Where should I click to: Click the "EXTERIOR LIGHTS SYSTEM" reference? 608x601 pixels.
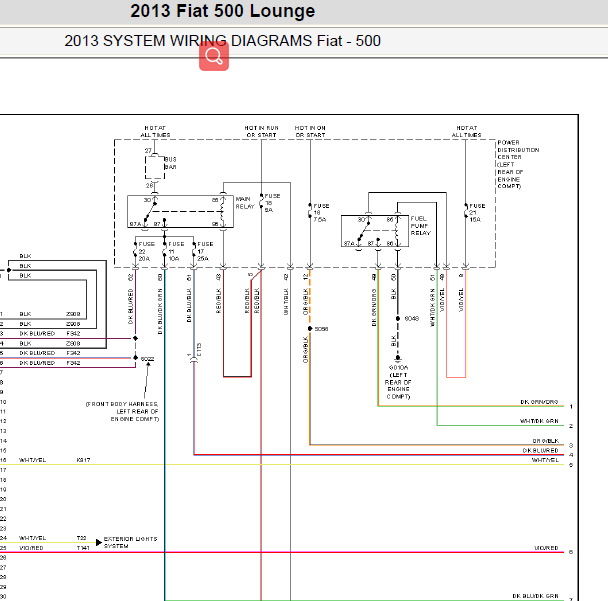coord(130,542)
